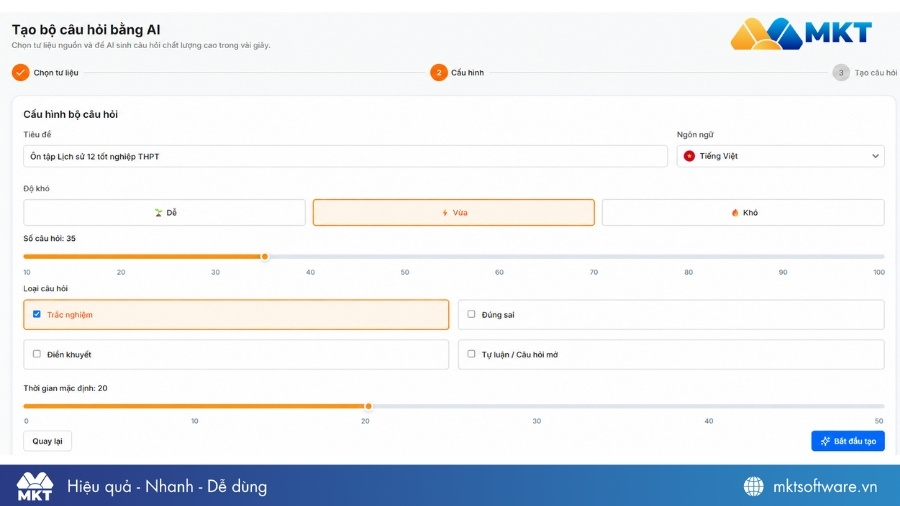Click the 50 tick label on time slider

coord(879,421)
